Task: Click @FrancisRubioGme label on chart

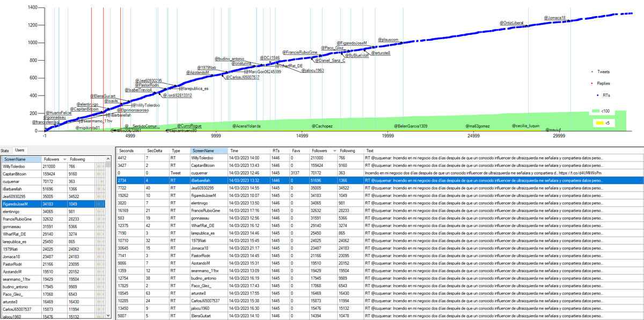Action: tap(299, 52)
